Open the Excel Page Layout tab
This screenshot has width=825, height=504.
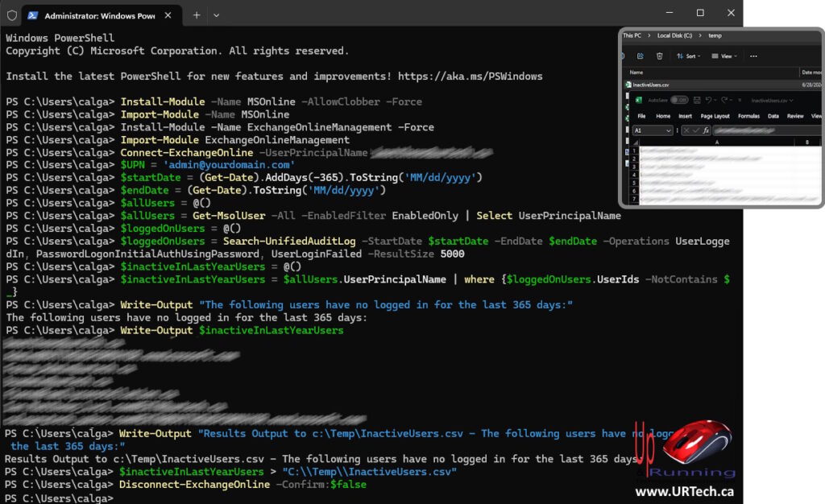[715, 116]
